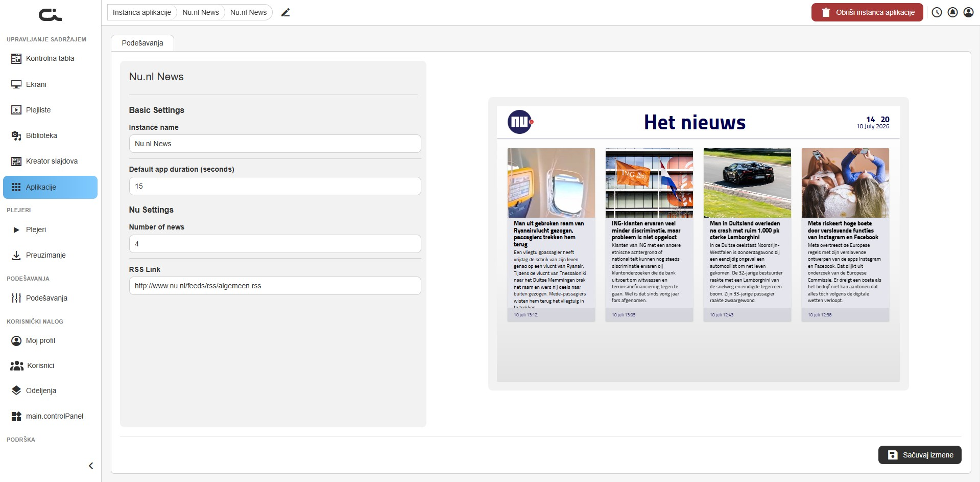980x482 pixels.
Task: Open Korisnici users page
Action: point(50,365)
